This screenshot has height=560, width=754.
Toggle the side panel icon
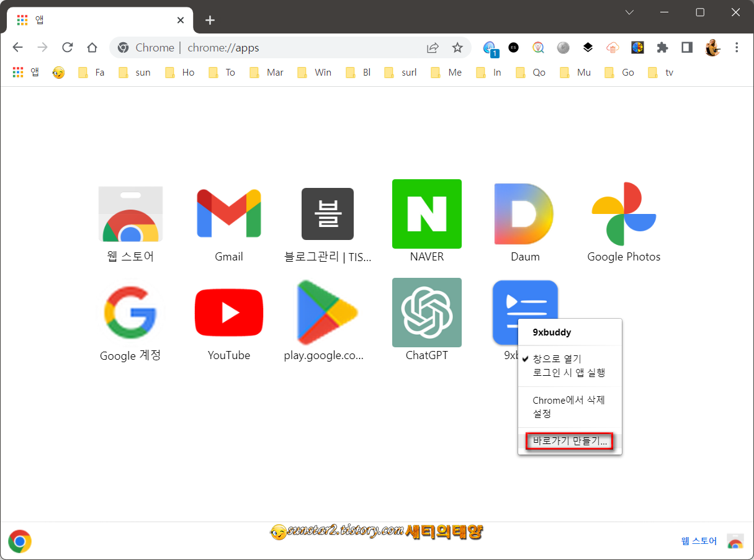click(687, 48)
